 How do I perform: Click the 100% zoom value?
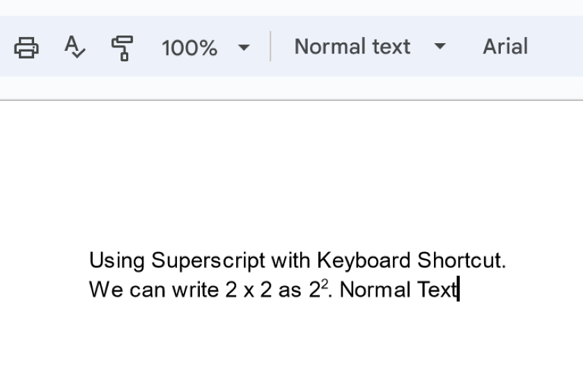click(x=189, y=47)
